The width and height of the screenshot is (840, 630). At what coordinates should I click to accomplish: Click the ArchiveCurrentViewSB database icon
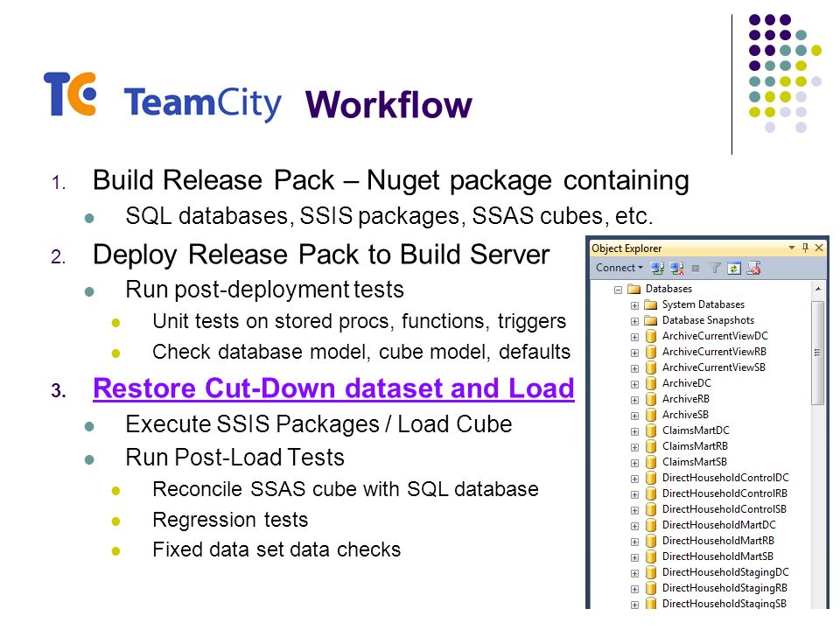click(651, 367)
